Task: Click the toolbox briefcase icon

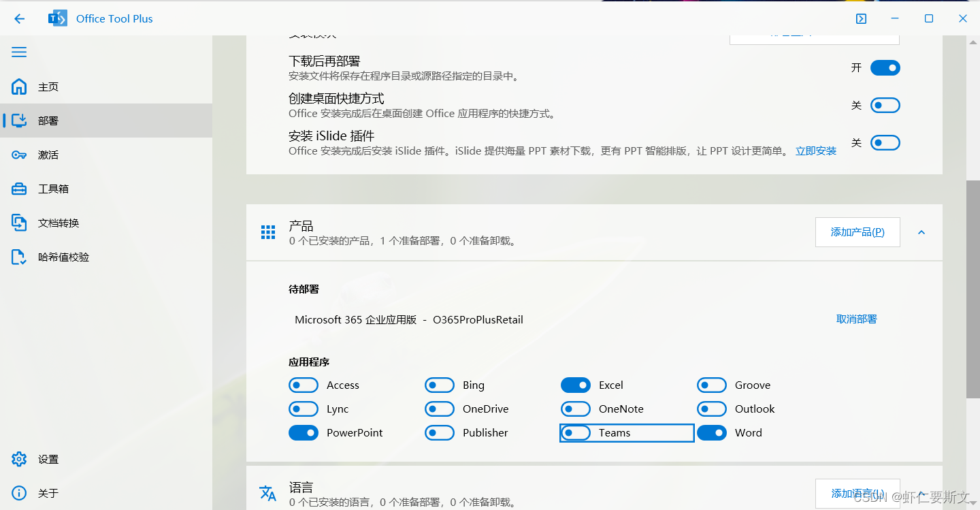Action: 19,189
